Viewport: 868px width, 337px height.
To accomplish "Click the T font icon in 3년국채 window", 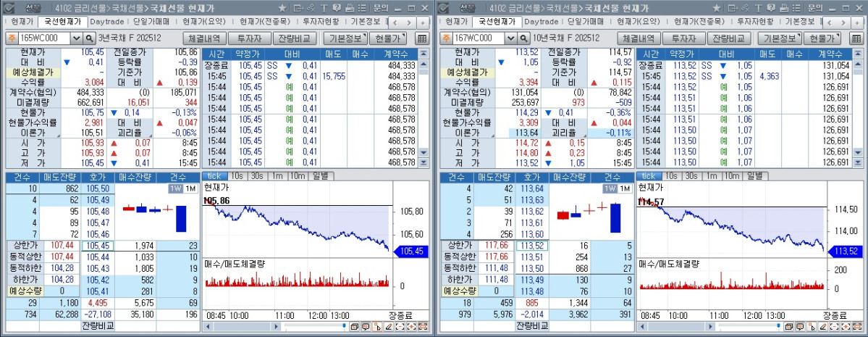I will [324, 8].
